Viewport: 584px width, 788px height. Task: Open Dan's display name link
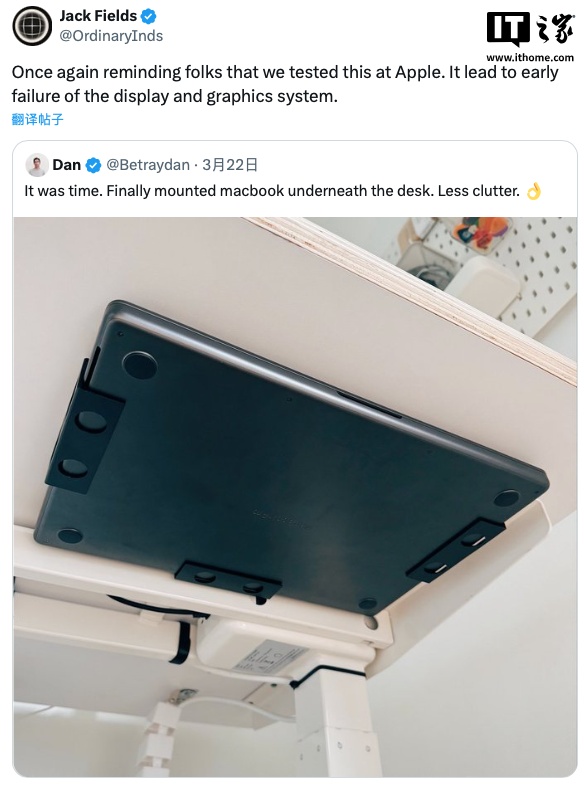(66, 165)
